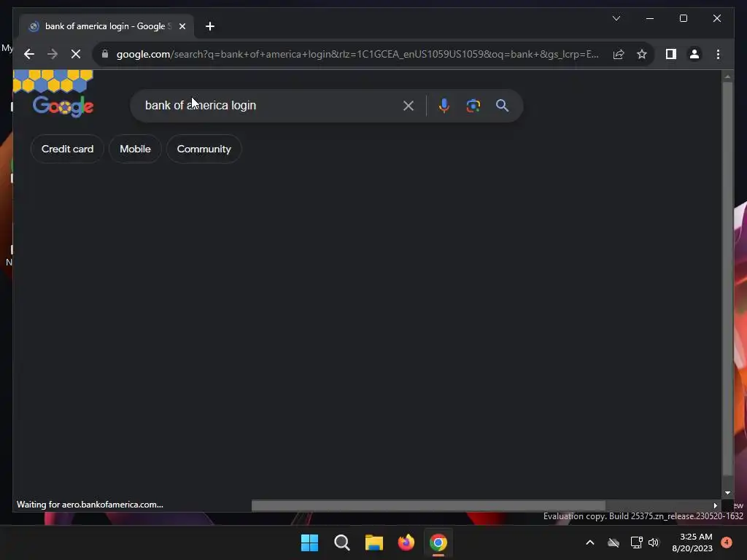Click the forward navigation arrow

tap(53, 54)
